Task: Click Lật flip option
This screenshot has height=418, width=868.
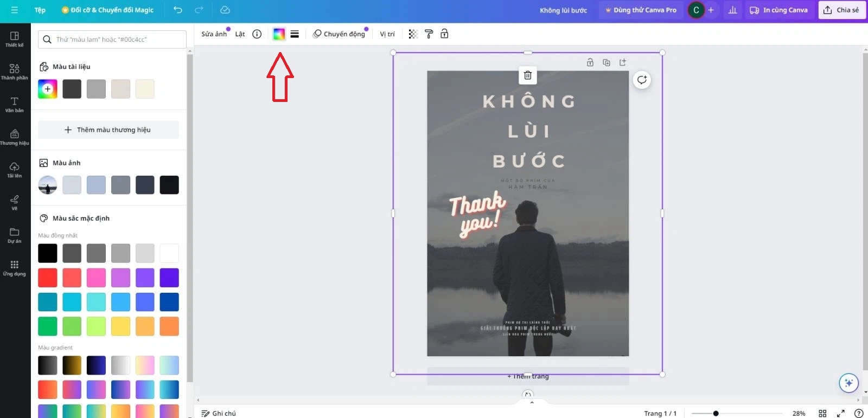Action: pyautogui.click(x=240, y=34)
